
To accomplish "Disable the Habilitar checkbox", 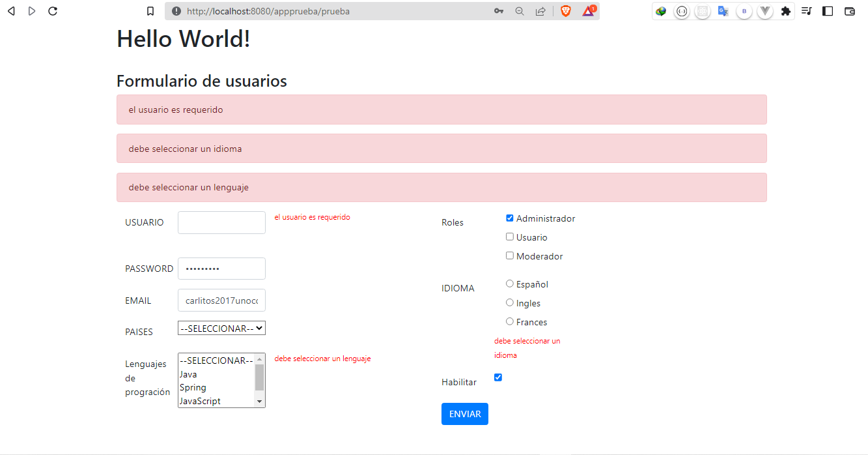I will [x=497, y=377].
